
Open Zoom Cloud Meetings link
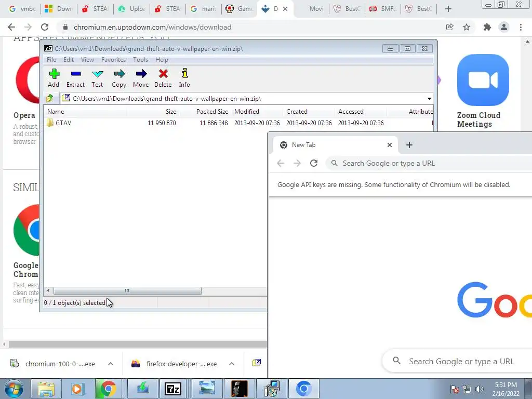pyautogui.click(x=478, y=119)
